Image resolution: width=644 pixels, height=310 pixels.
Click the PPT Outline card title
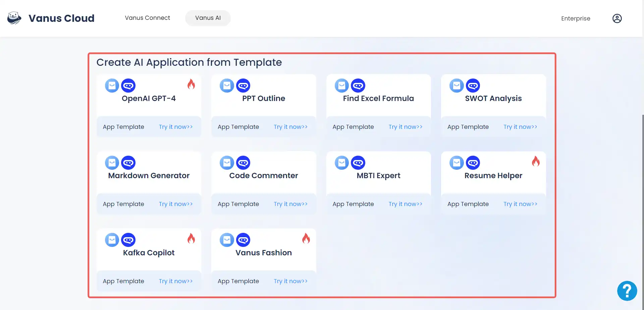(264, 98)
